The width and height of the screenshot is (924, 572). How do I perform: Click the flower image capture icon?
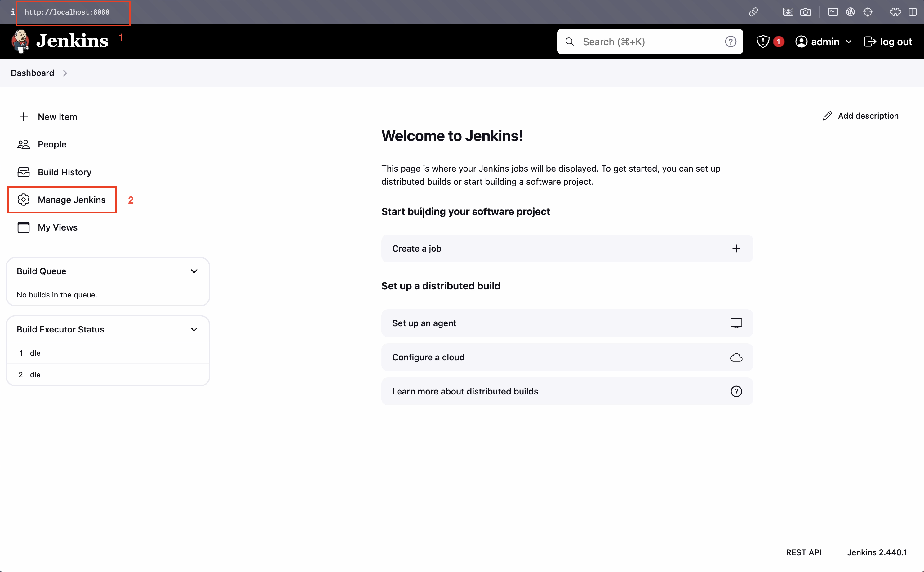pos(788,12)
